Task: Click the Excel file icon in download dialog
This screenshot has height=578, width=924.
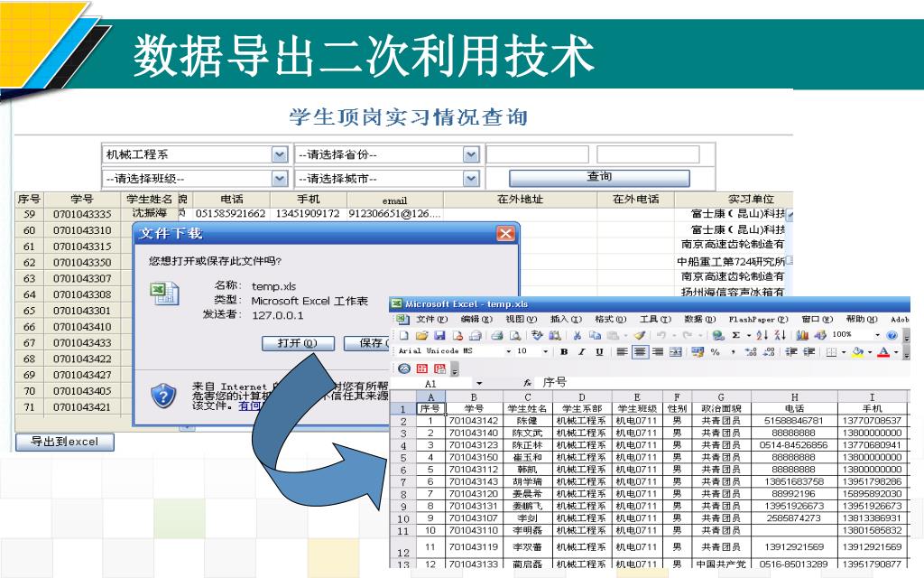Action: [165, 294]
